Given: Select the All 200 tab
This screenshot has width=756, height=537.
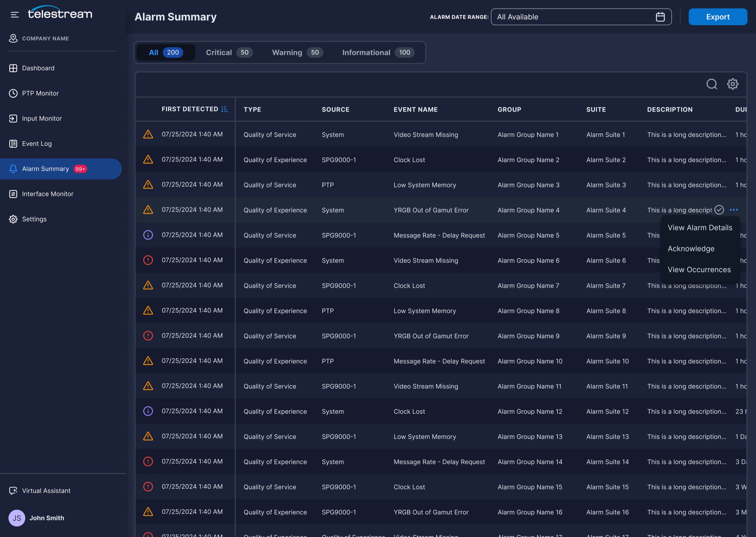Looking at the screenshot, I should click(166, 53).
